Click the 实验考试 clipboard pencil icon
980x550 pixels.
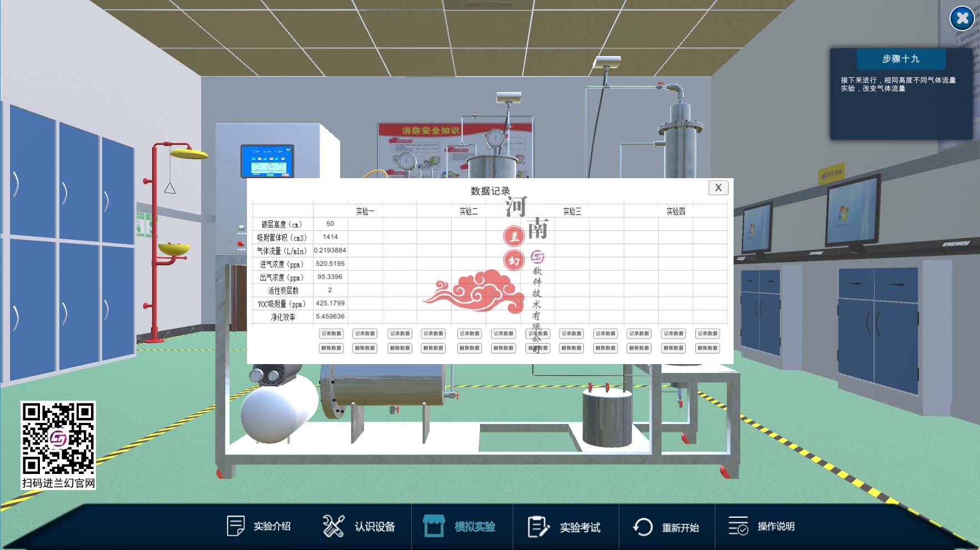[538, 526]
